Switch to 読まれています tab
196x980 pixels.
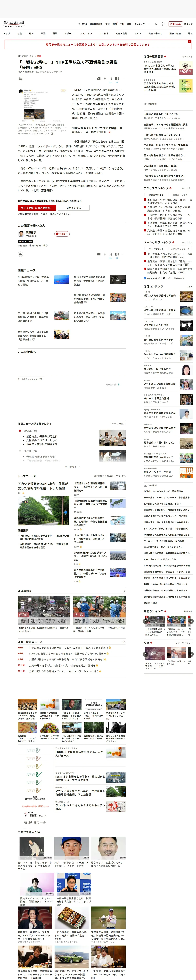click(x=156, y=195)
